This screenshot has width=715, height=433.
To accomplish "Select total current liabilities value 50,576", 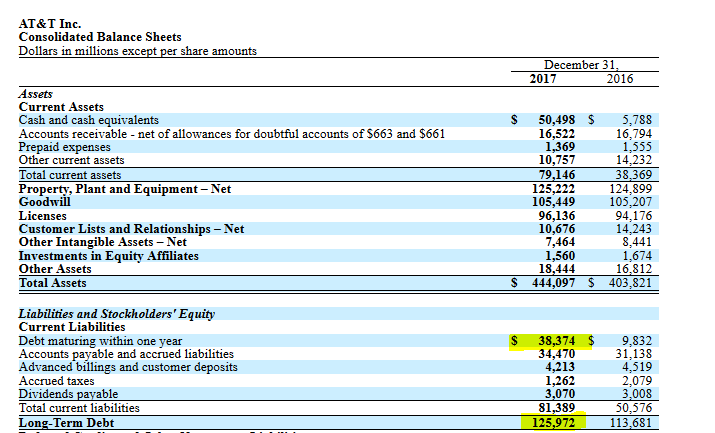I will [x=634, y=408].
